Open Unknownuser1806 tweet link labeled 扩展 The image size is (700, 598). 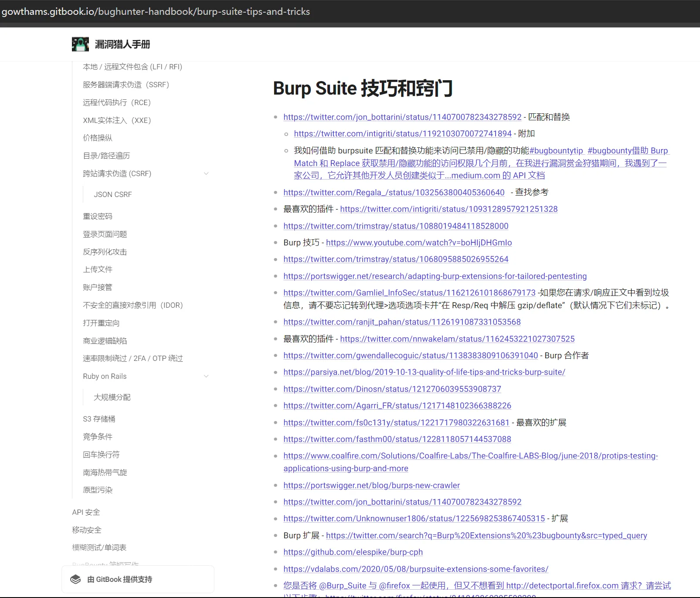(x=414, y=518)
